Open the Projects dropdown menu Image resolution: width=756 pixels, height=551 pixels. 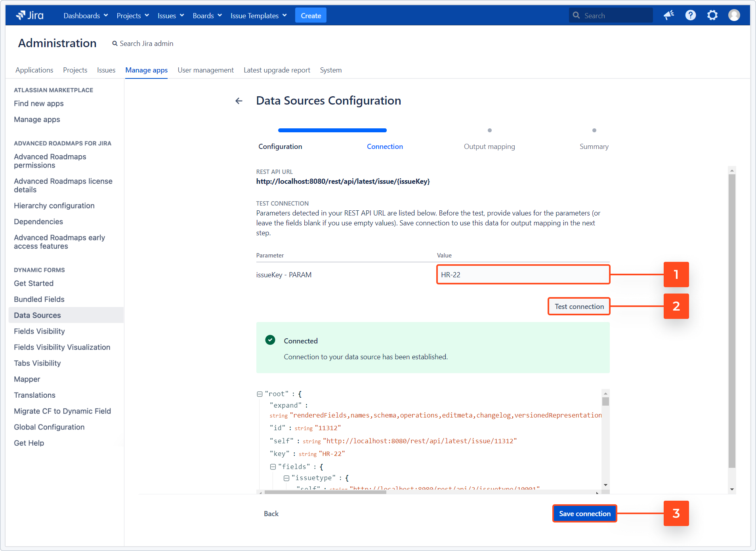coord(133,15)
